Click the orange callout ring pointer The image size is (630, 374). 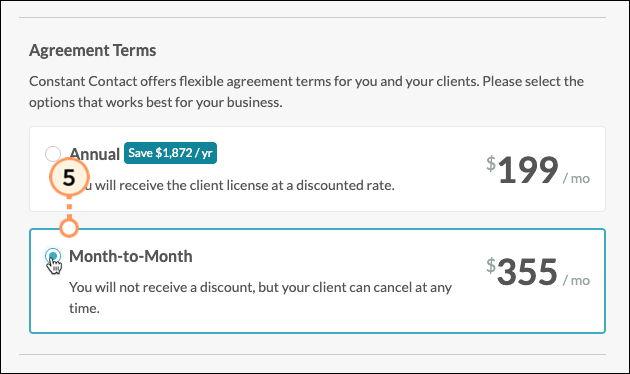pos(69,228)
